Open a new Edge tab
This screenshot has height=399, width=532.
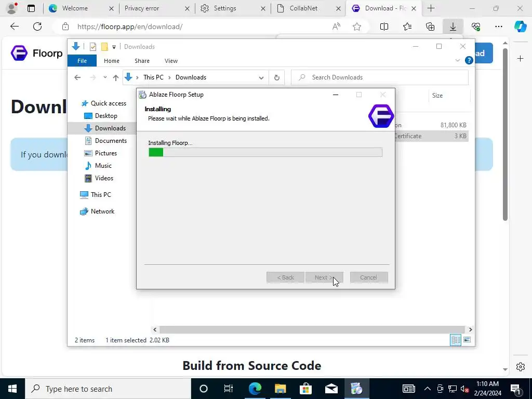[x=431, y=8]
